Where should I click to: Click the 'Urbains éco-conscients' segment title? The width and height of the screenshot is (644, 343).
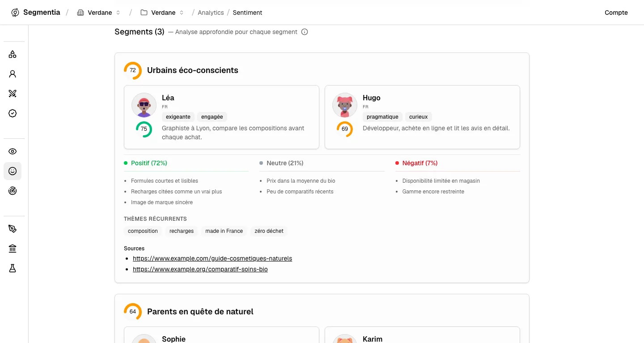[193, 70]
